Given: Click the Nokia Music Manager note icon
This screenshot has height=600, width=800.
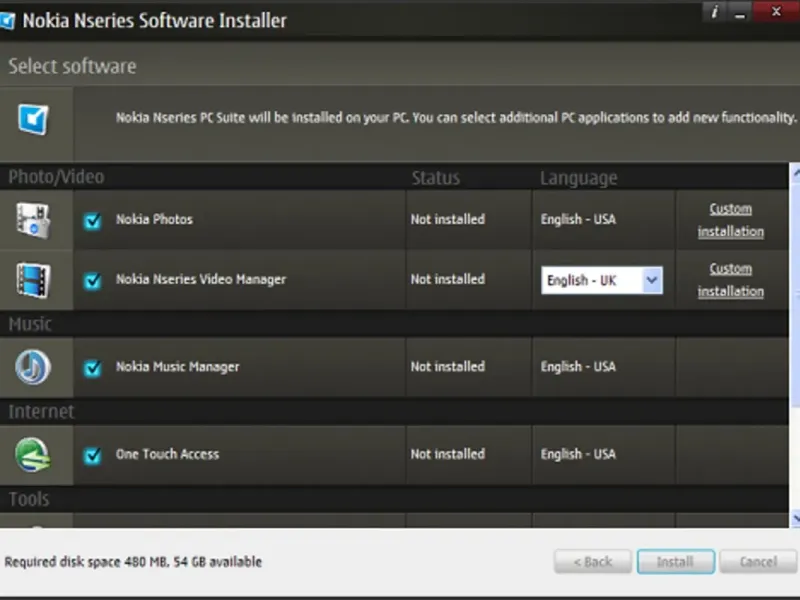Looking at the screenshot, I should [33, 367].
